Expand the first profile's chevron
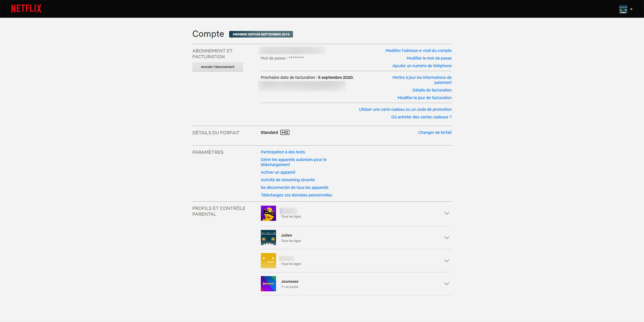 (x=447, y=213)
